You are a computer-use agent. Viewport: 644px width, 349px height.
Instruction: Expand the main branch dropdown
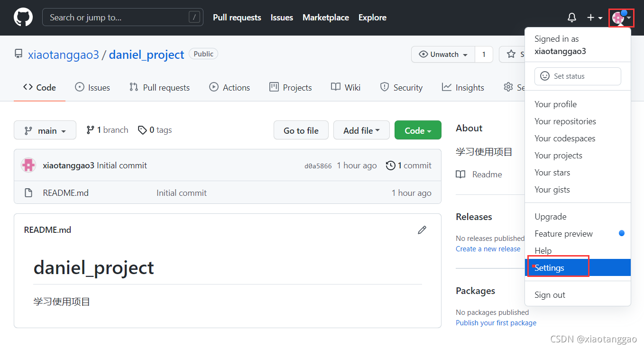45,130
